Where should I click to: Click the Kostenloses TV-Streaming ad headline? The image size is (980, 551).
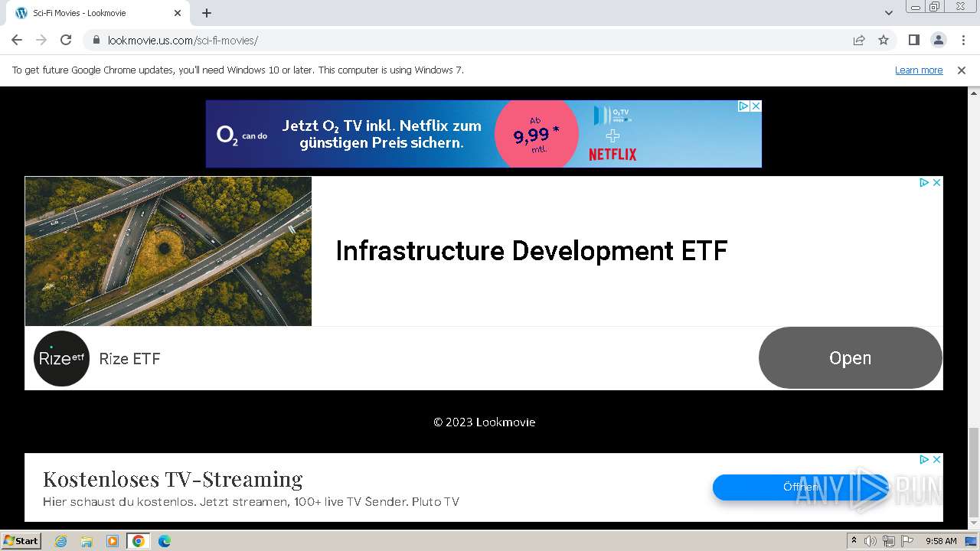pyautogui.click(x=173, y=479)
